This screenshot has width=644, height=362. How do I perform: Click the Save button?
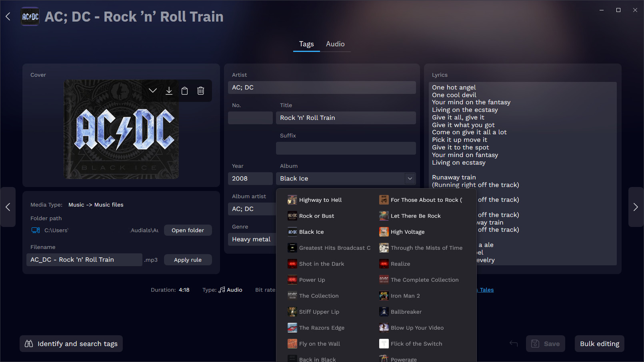coord(546,344)
